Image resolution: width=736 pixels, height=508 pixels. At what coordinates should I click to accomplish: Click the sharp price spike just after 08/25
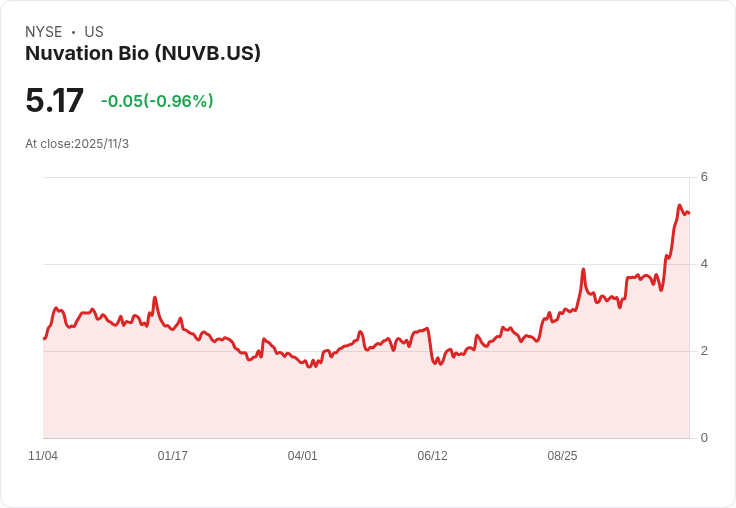coord(583,269)
